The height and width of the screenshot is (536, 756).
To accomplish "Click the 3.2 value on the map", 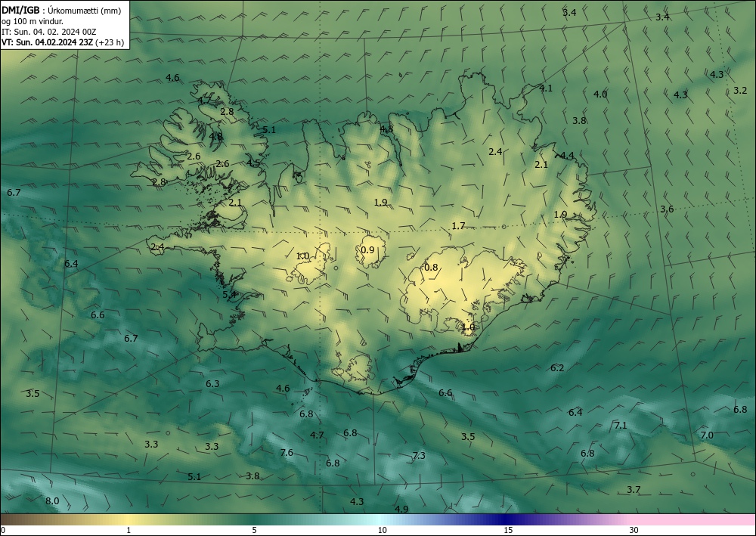I will coord(740,90).
